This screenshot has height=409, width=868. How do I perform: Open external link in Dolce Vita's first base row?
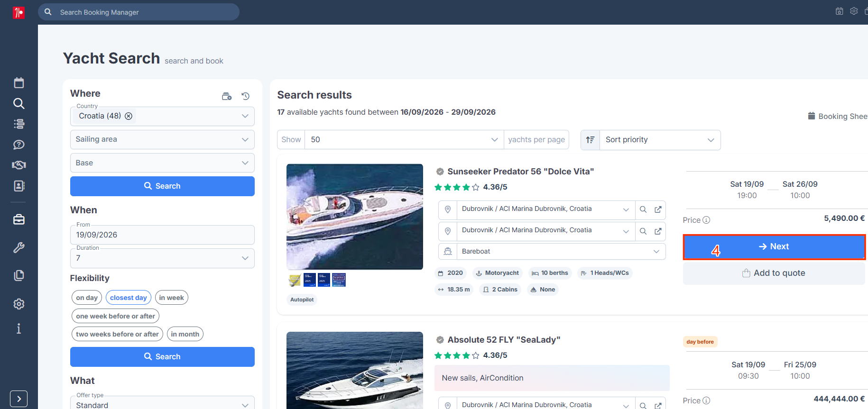658,209
